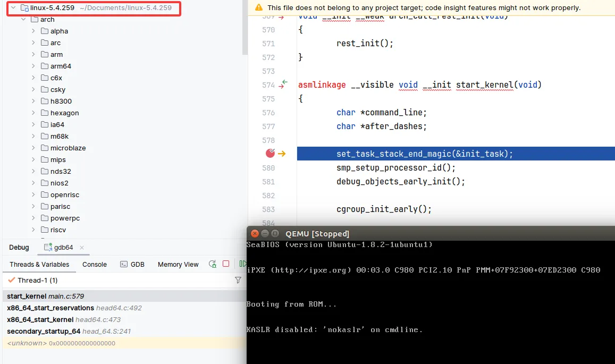
Task: Select the openrisc folder
Action: 65,195
